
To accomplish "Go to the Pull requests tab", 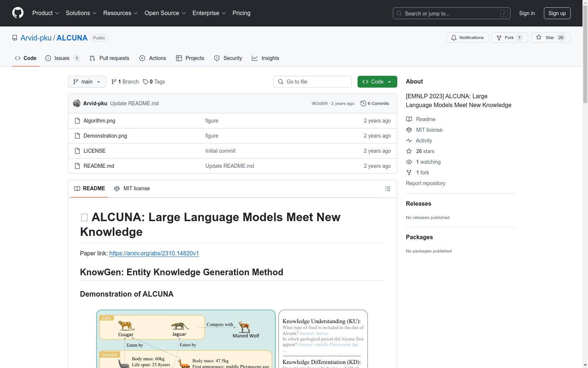I will pyautogui.click(x=110, y=58).
